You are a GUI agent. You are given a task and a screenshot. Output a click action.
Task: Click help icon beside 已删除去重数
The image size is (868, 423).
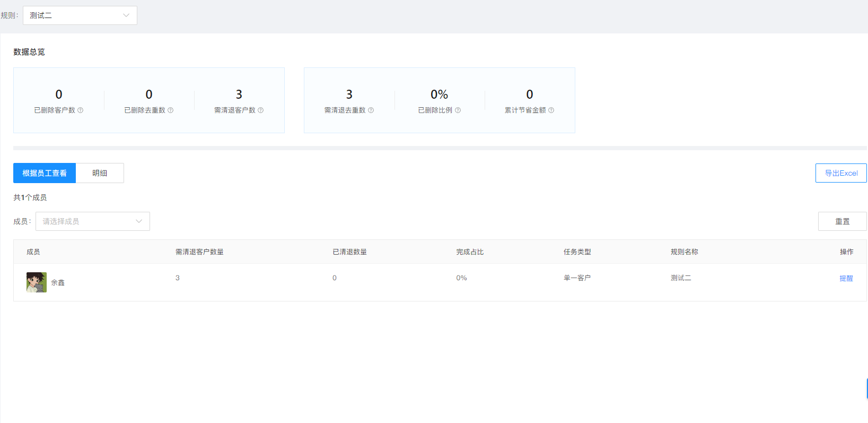point(171,110)
